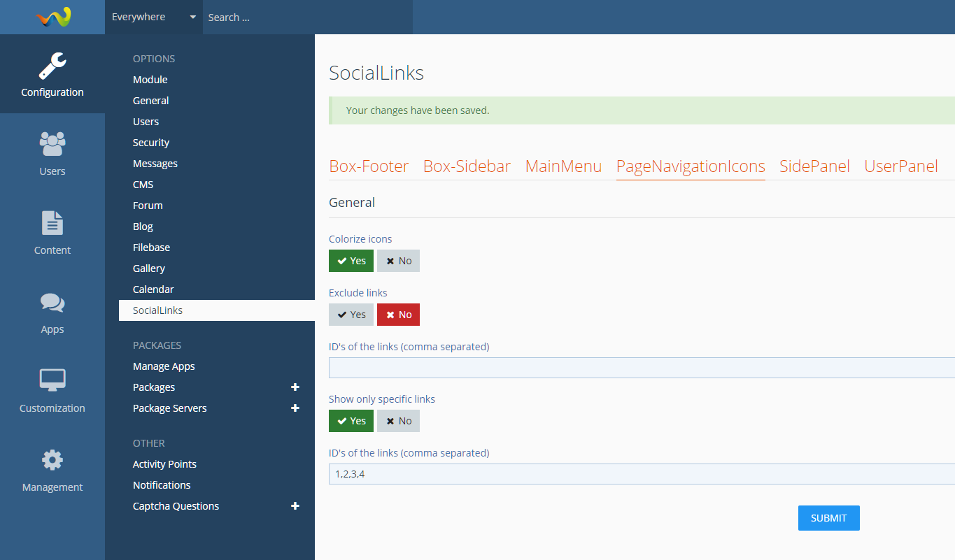
Task: Switch to the Box-Footer tab
Action: pos(369,166)
